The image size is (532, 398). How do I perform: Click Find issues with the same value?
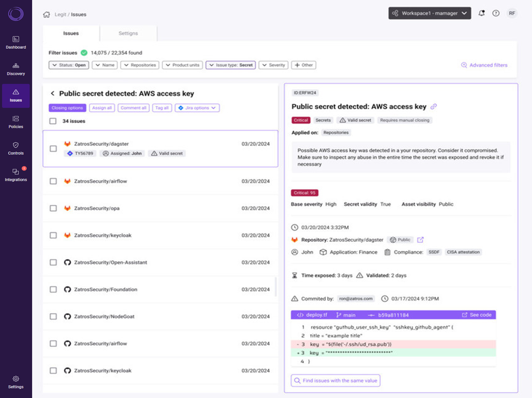[x=335, y=380]
